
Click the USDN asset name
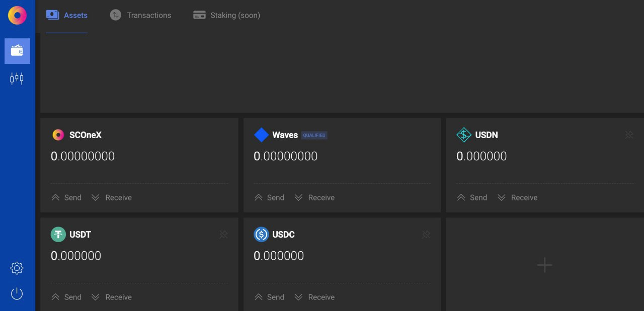point(487,135)
